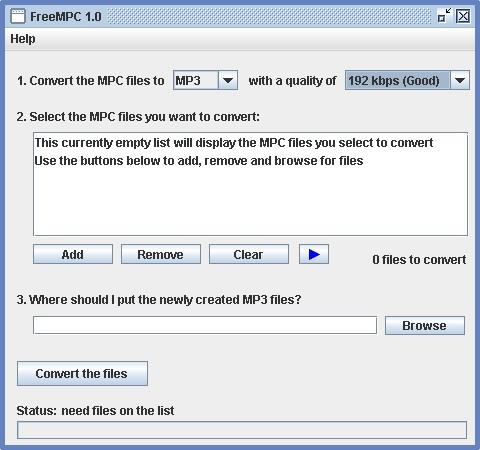Start conversion with Convert the files

[x=82, y=374]
